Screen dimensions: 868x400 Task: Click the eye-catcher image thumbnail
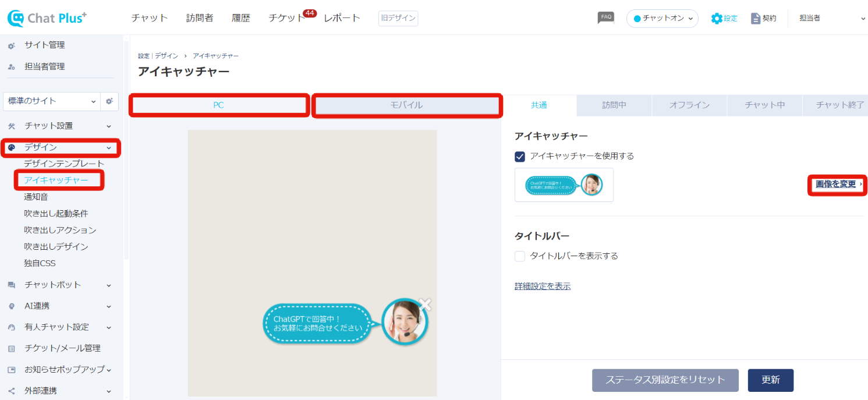[x=564, y=185]
